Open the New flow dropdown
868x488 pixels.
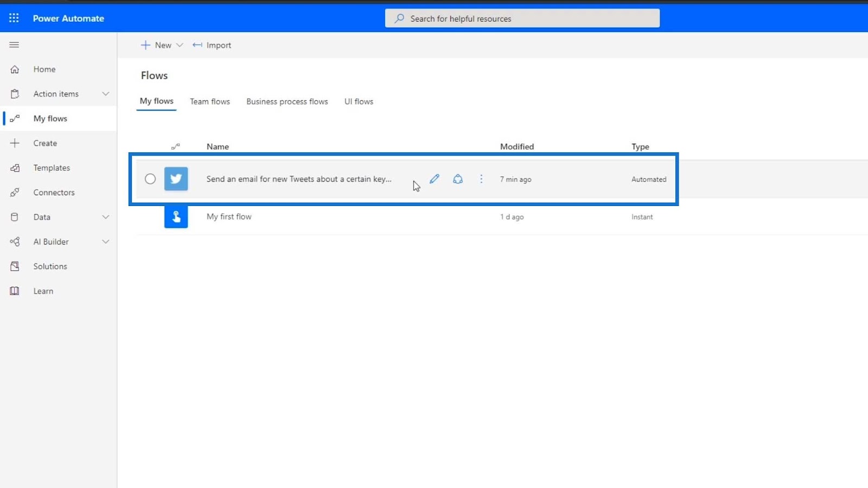[162, 45]
